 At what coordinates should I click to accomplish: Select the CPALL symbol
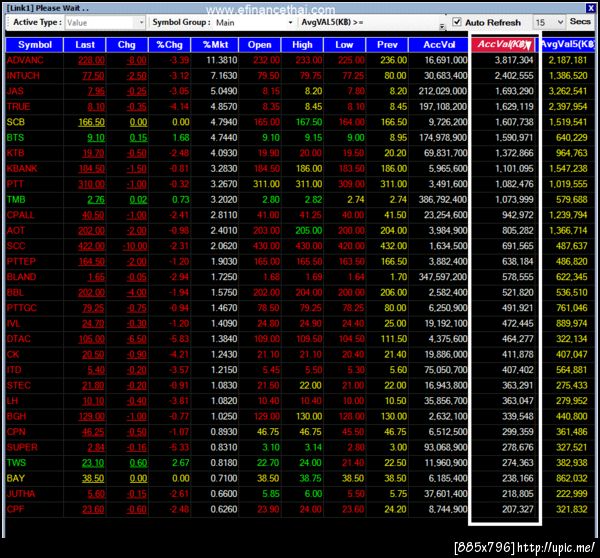tap(20, 215)
